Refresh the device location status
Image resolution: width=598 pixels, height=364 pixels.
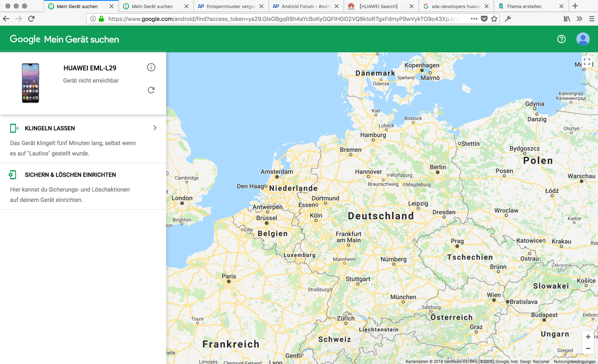(x=151, y=90)
